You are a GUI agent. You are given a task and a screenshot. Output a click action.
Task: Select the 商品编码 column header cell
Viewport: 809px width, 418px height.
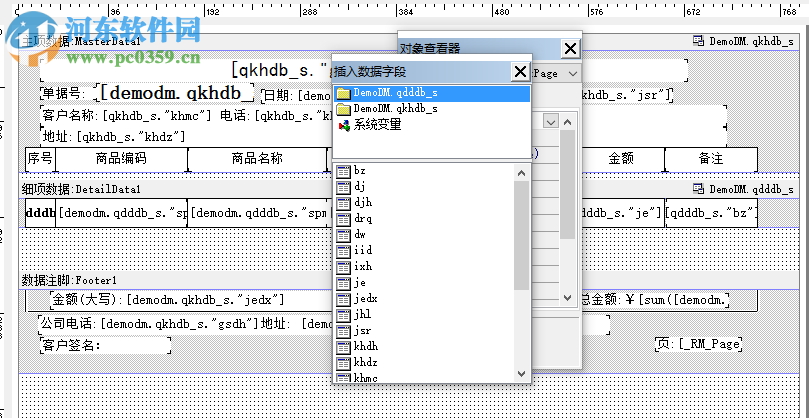pyautogui.click(x=121, y=159)
